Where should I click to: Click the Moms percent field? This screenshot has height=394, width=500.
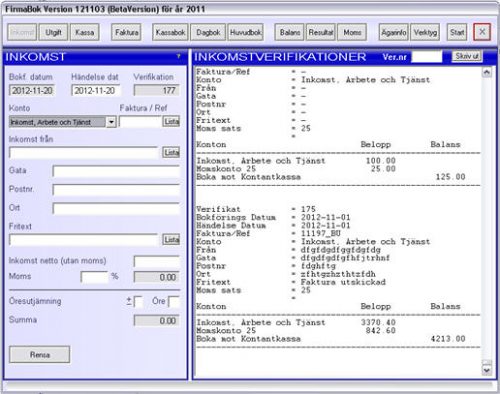tap(95, 277)
